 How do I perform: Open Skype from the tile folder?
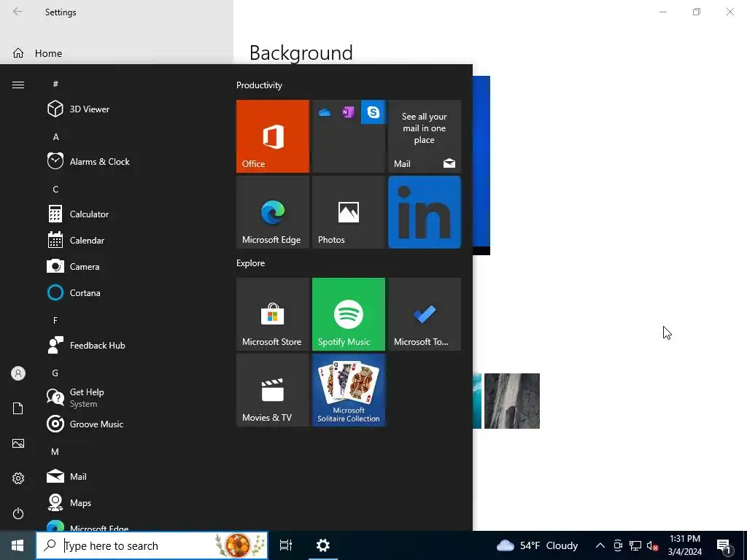[373, 112]
